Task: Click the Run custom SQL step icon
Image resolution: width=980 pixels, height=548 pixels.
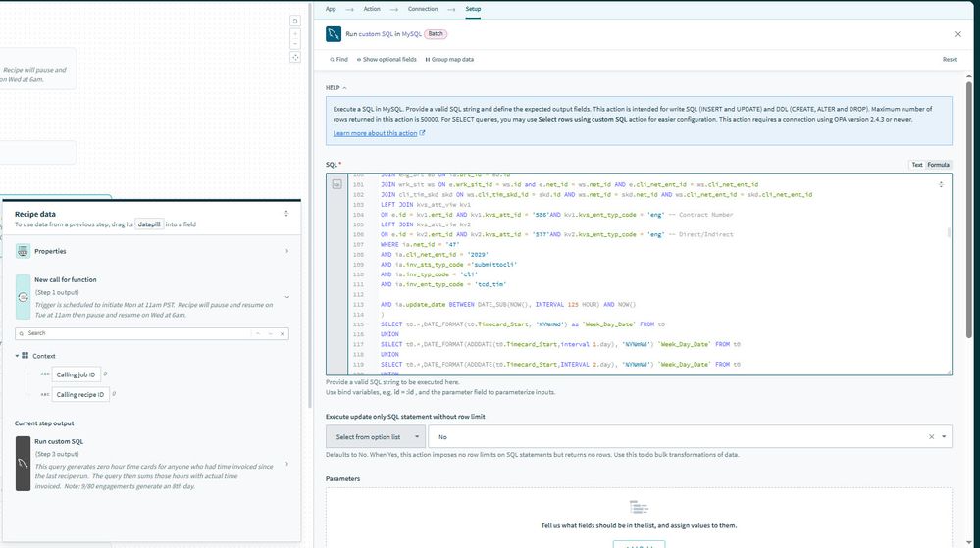Action: click(23, 463)
